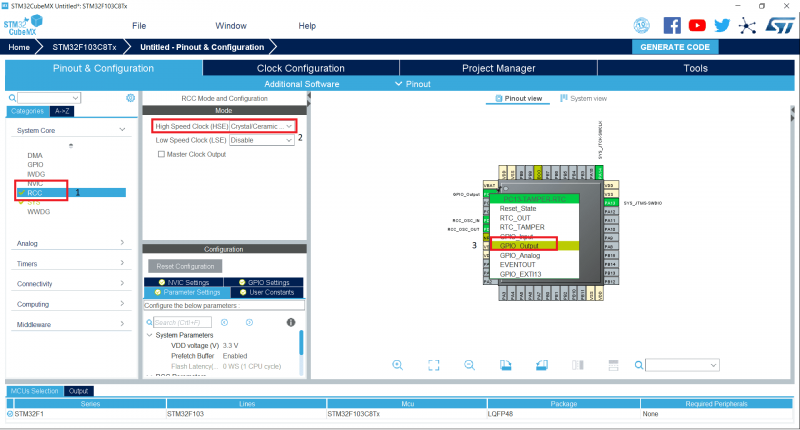Go to Home in the breadcrumb
The image size is (800, 430).
pos(19,47)
